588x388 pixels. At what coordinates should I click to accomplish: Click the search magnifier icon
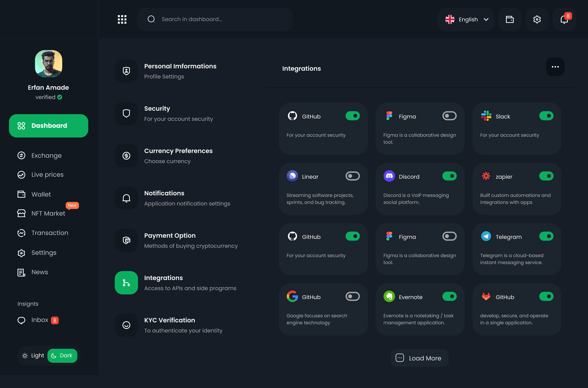click(x=151, y=19)
